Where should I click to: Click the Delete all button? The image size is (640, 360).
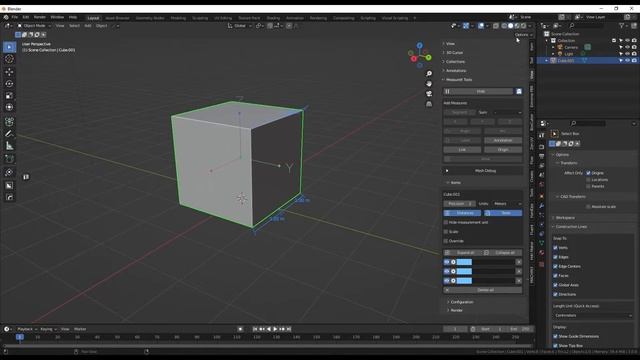(x=483, y=290)
